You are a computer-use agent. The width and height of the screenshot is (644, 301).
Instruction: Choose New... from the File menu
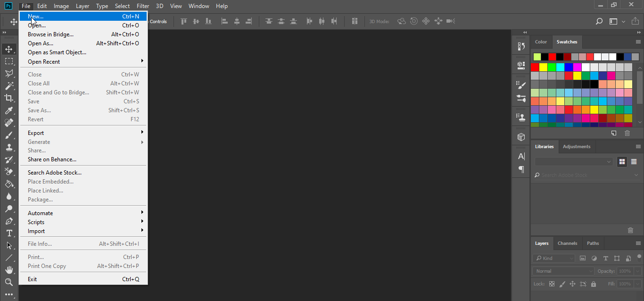pyautogui.click(x=83, y=17)
